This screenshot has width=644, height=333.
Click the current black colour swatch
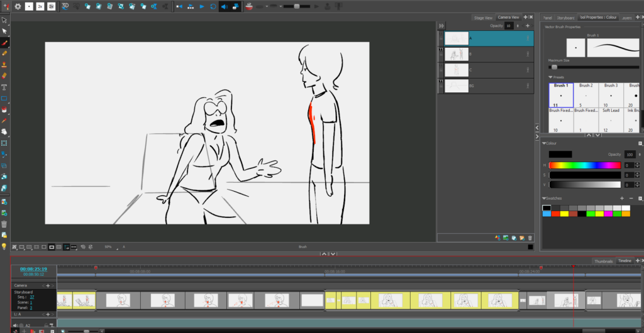(x=560, y=154)
